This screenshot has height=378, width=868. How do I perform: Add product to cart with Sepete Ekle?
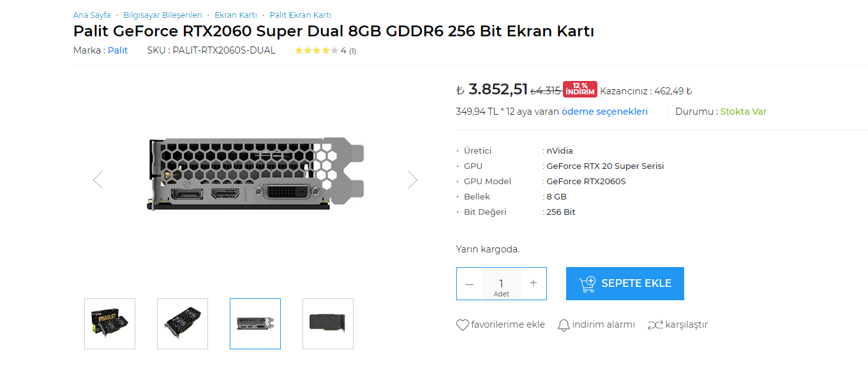coord(625,284)
